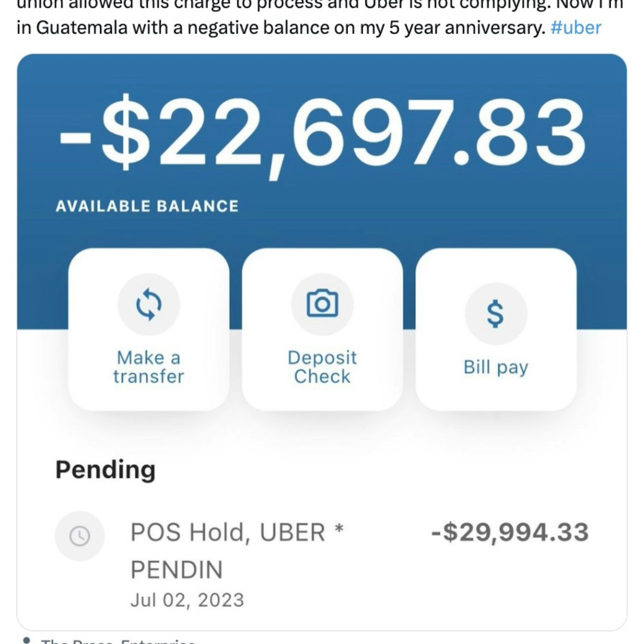Click the -$29,994.33 pending amount
The image size is (644, 644).
510,532
